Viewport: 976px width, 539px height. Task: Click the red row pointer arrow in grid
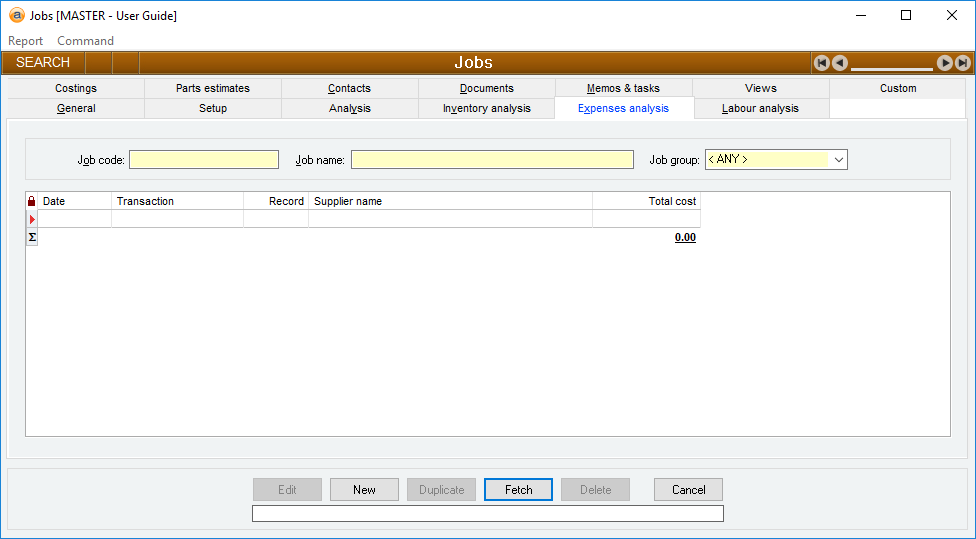pyautogui.click(x=31, y=219)
